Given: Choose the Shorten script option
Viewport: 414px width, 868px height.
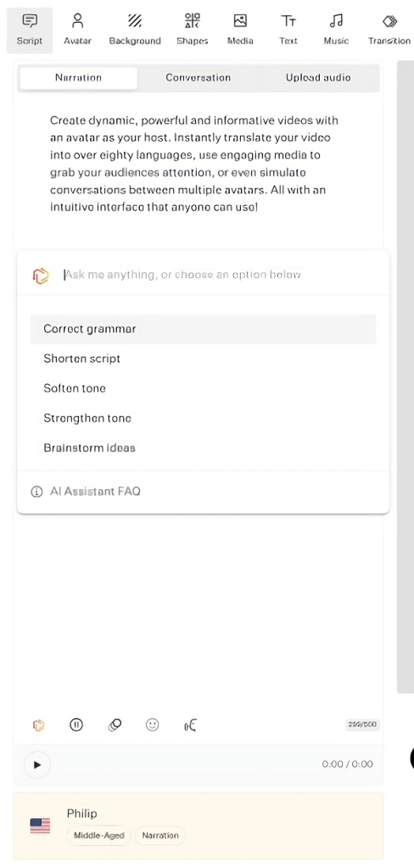Looking at the screenshot, I should coord(203,359).
